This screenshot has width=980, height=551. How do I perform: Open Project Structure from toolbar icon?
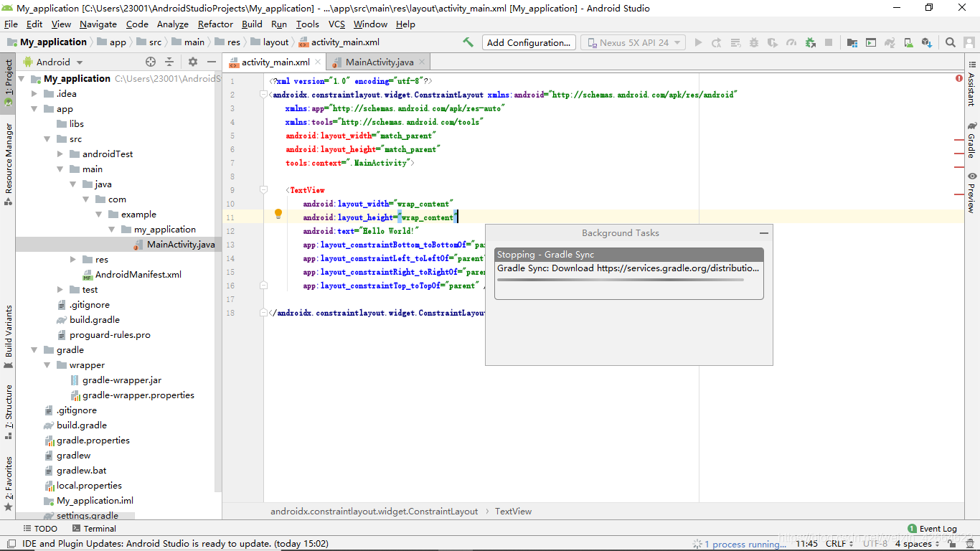pyautogui.click(x=852, y=42)
